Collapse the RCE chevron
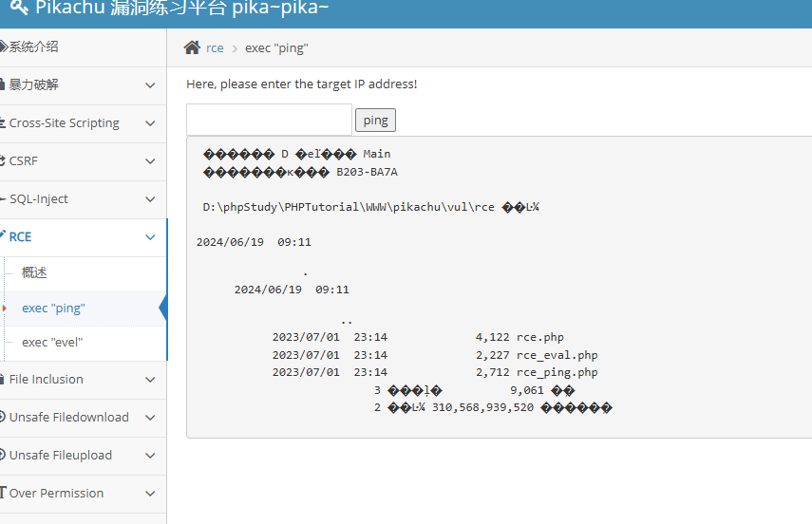 [x=150, y=237]
